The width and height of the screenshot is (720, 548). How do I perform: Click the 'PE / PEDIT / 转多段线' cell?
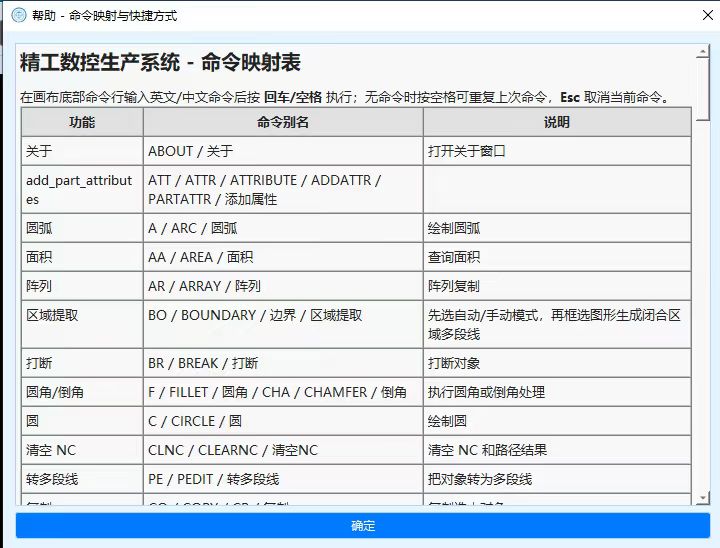coord(283,479)
